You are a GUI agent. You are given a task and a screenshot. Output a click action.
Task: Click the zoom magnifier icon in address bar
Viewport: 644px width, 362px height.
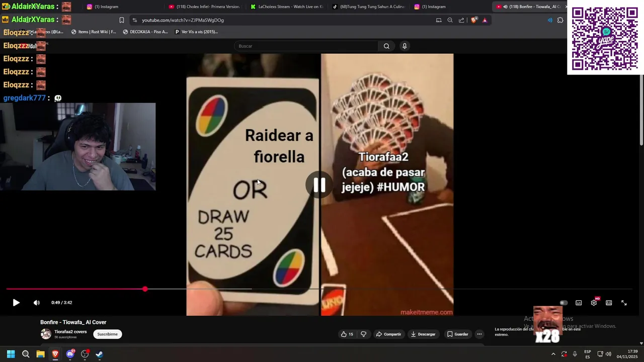(450, 20)
